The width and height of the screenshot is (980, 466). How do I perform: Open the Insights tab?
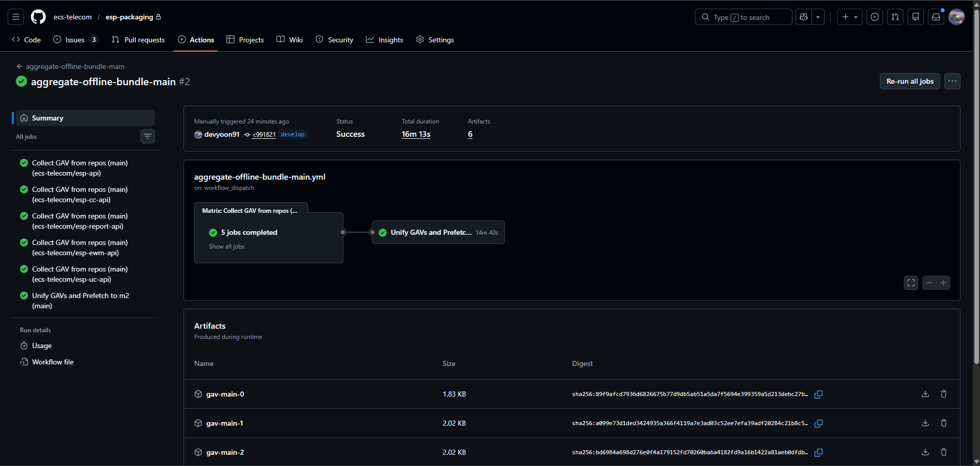click(385, 40)
